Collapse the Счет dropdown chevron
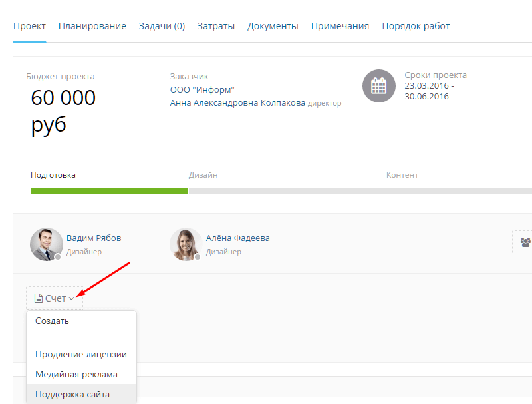Image resolution: width=532 pixels, height=404 pixels. point(72,298)
